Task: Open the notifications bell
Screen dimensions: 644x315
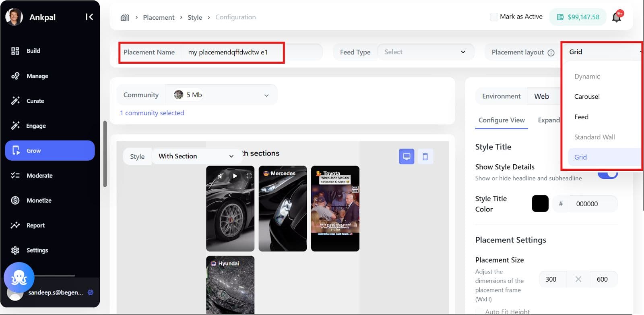Action: click(616, 17)
